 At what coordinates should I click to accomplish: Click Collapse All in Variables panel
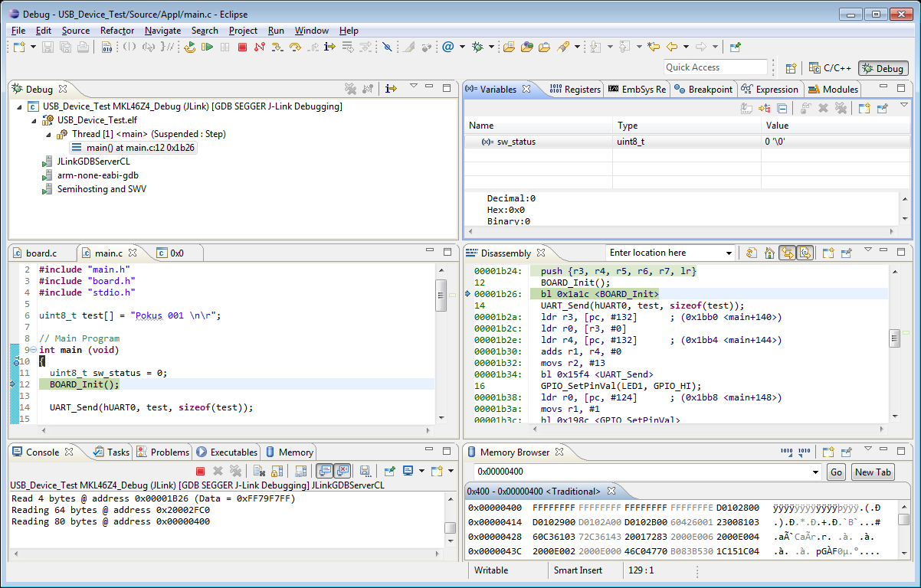[782, 109]
